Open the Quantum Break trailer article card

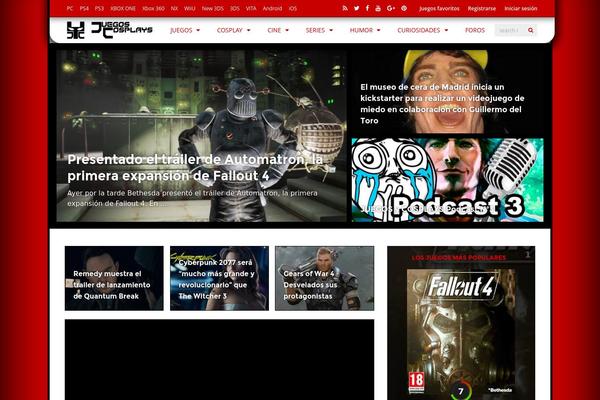pyautogui.click(x=114, y=278)
